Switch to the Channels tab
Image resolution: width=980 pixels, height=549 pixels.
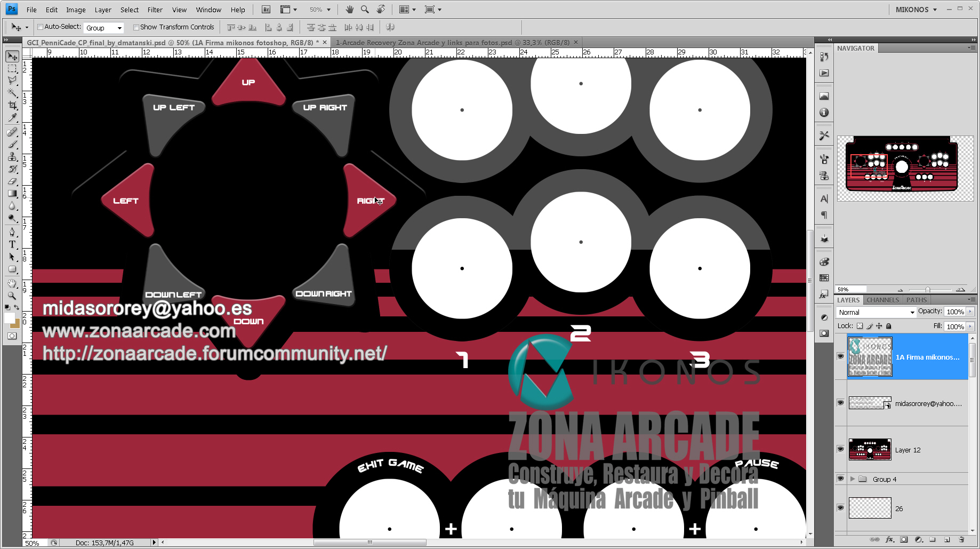coord(882,300)
